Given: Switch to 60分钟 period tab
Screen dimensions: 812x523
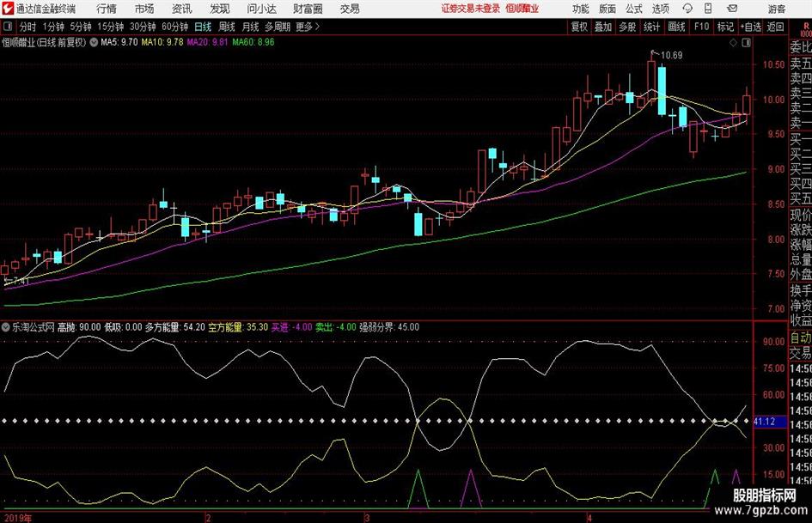Looking at the screenshot, I should (x=175, y=27).
